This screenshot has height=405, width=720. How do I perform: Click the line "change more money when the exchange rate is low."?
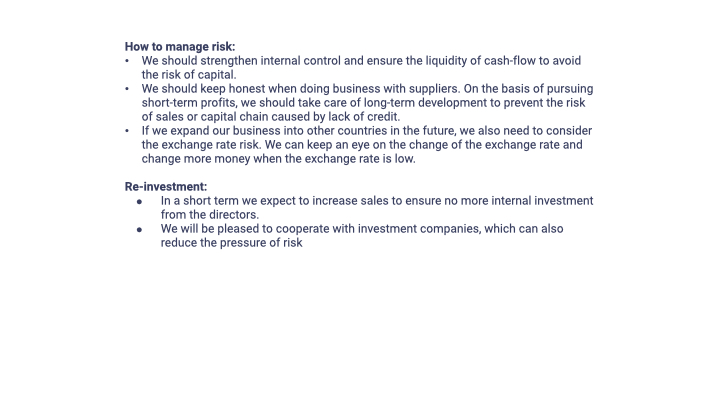pos(278,159)
